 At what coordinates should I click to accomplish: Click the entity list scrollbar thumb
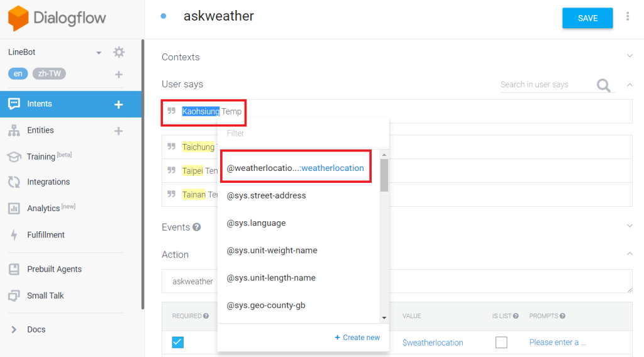384,175
